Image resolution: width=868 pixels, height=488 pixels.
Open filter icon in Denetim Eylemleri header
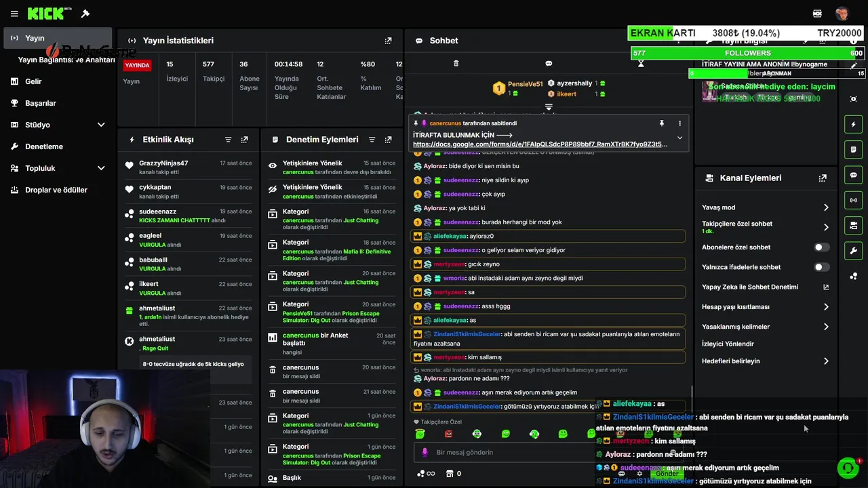(x=372, y=140)
